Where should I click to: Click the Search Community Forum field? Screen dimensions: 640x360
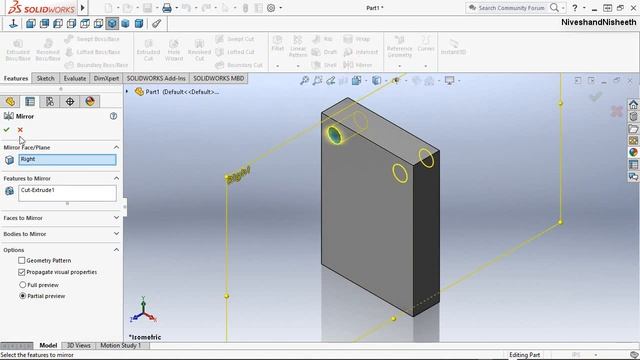(511, 8)
